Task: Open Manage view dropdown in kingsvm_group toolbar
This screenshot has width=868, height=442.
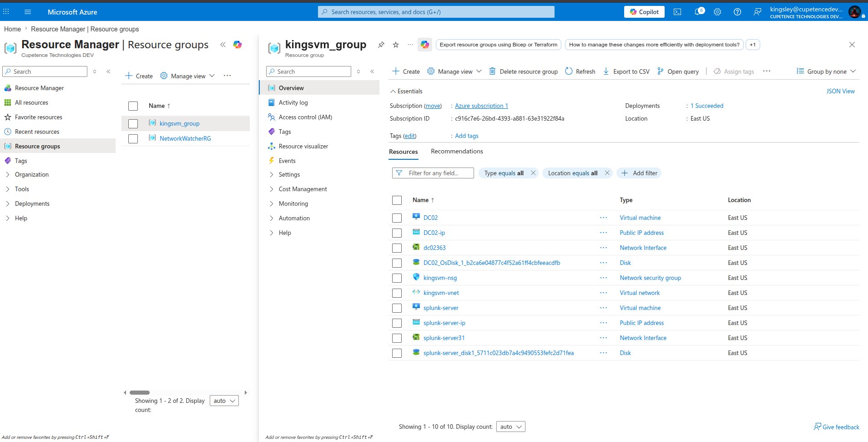Action: coord(454,71)
